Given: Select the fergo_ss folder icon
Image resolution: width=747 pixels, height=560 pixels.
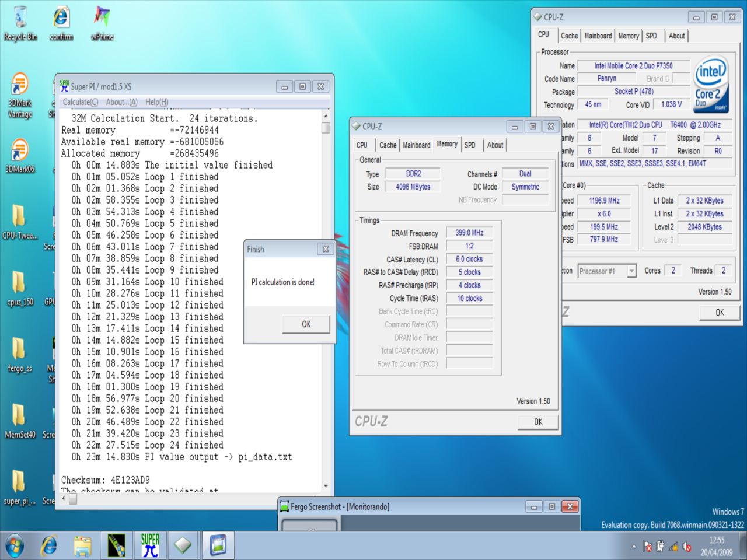Looking at the screenshot, I should [20, 355].
